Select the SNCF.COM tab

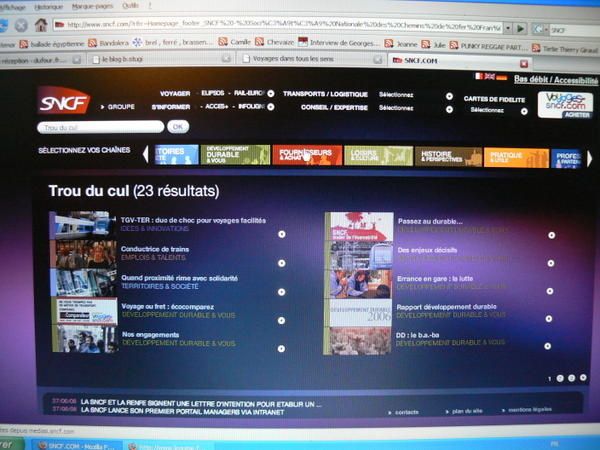[x=454, y=60]
